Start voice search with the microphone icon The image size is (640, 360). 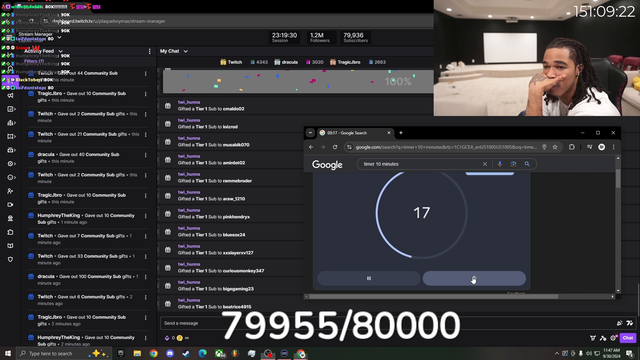coord(500,164)
